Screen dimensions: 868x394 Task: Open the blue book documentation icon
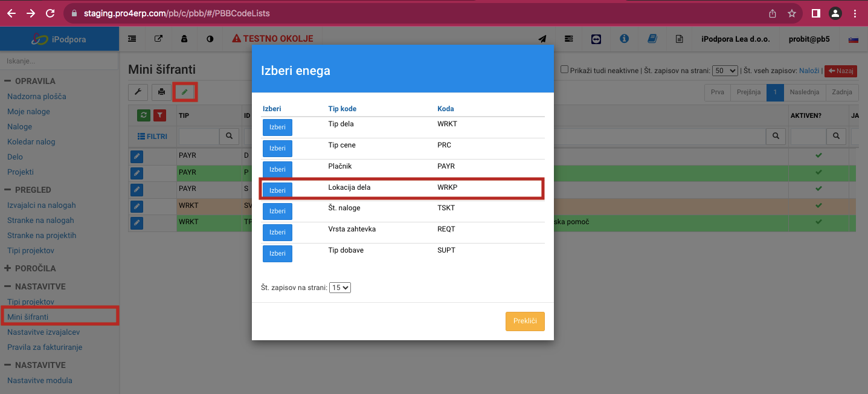(652, 39)
